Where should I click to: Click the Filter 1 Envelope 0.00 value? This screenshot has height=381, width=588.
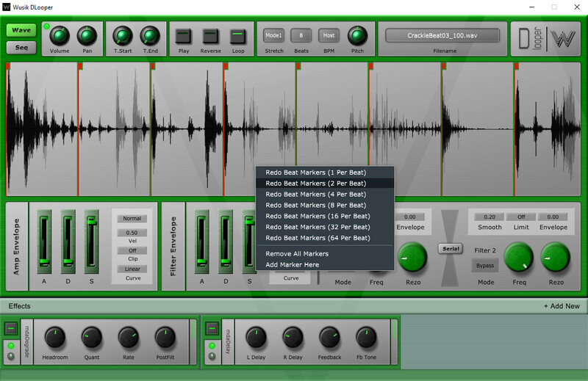click(x=409, y=217)
